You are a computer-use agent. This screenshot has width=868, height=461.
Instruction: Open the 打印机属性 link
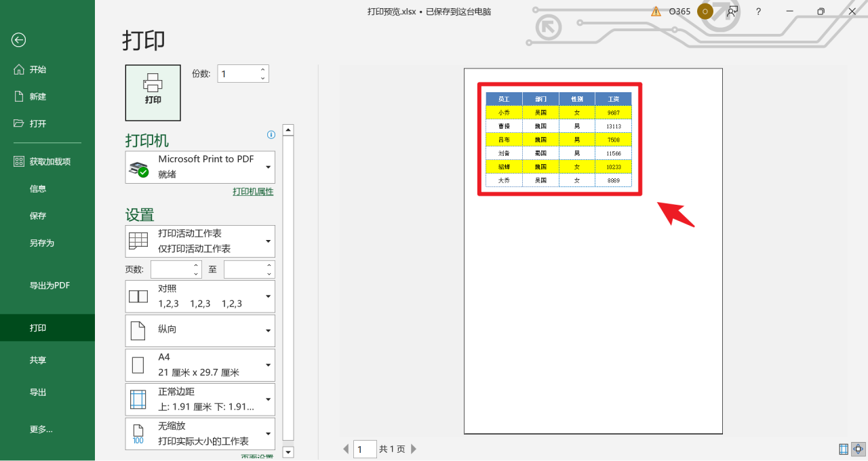(253, 192)
